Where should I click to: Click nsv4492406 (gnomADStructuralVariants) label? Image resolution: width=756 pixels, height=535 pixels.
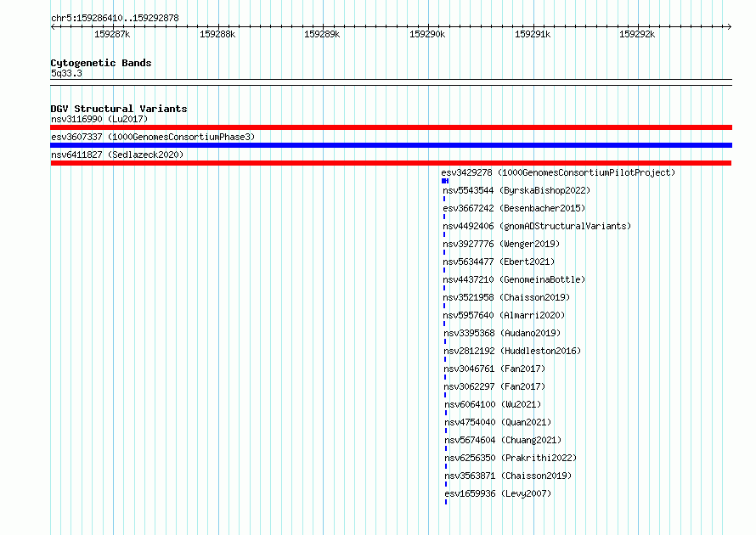(537, 226)
